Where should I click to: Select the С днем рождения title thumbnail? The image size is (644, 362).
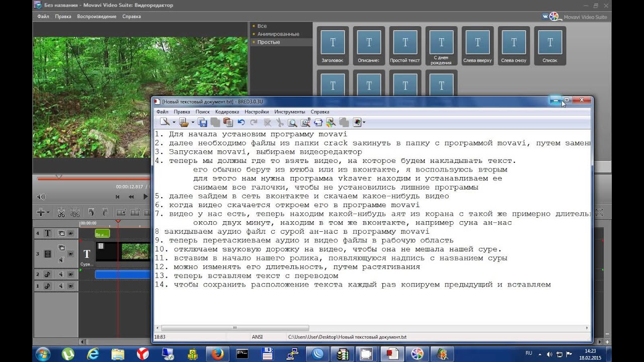(441, 46)
